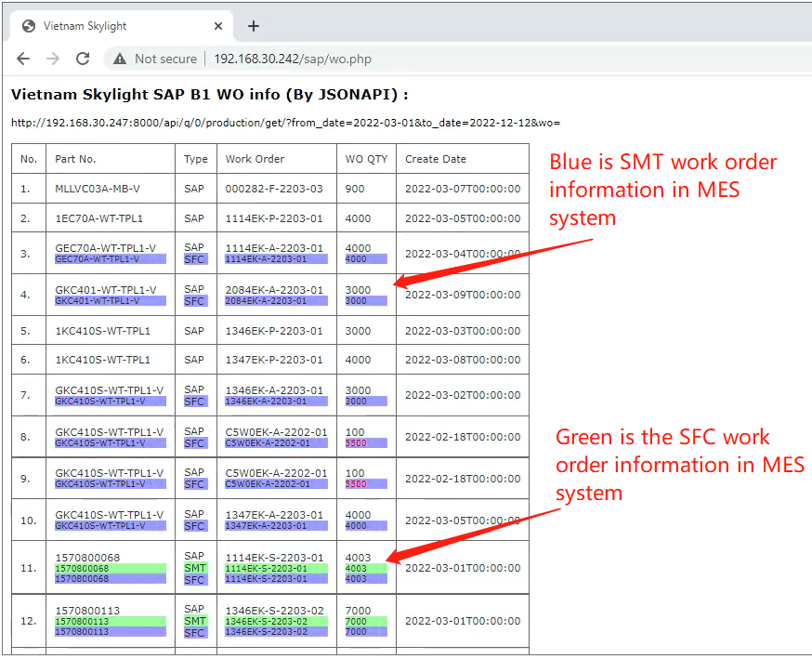812x659 pixels.
Task: Click green 1570800113 part number in row 12
Action: coord(82,621)
